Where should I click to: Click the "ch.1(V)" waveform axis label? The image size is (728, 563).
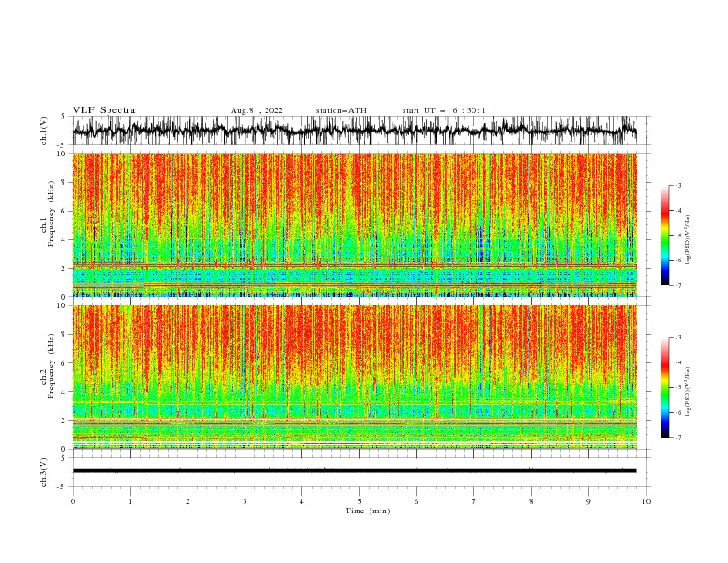pos(44,131)
